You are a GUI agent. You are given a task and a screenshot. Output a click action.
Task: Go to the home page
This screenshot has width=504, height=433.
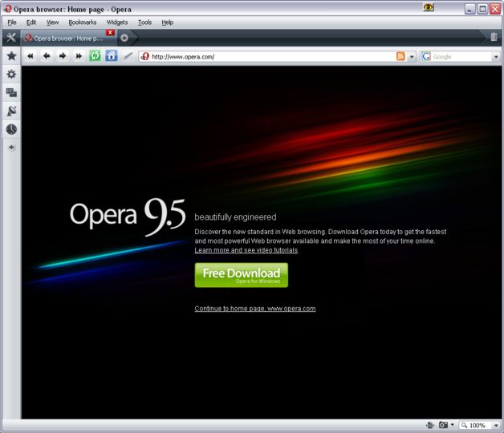click(112, 56)
